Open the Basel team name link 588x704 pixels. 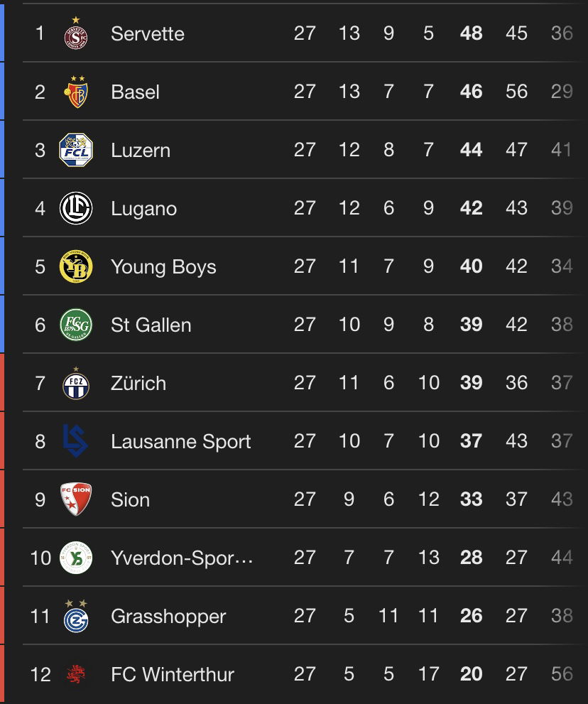[135, 92]
